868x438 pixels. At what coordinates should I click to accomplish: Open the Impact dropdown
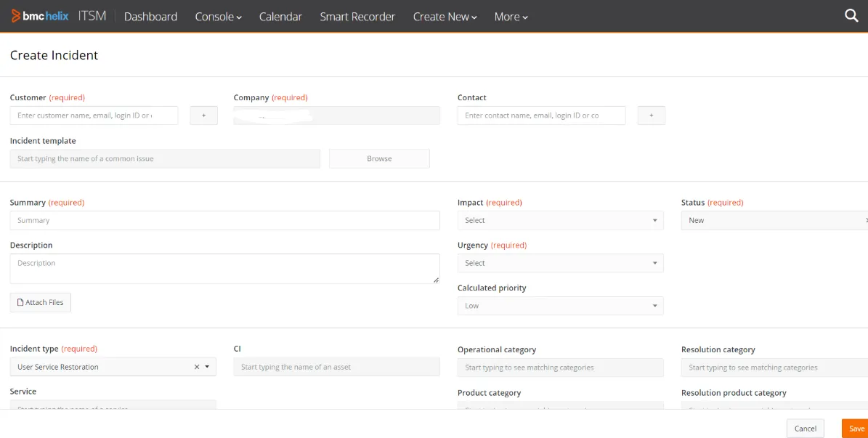point(656,220)
